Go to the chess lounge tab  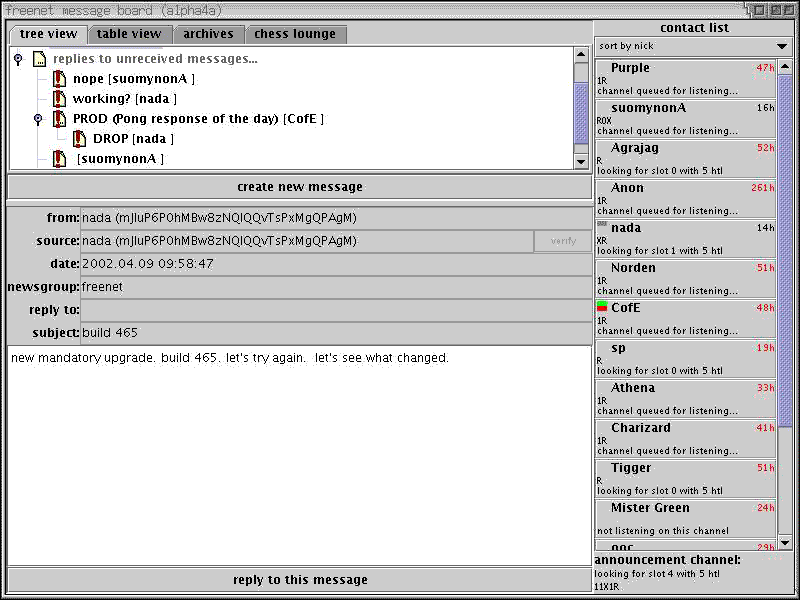[x=295, y=34]
